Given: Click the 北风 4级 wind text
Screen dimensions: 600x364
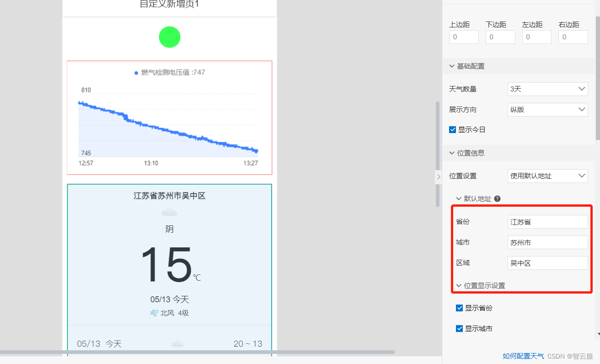Looking at the screenshot, I should [x=174, y=313].
